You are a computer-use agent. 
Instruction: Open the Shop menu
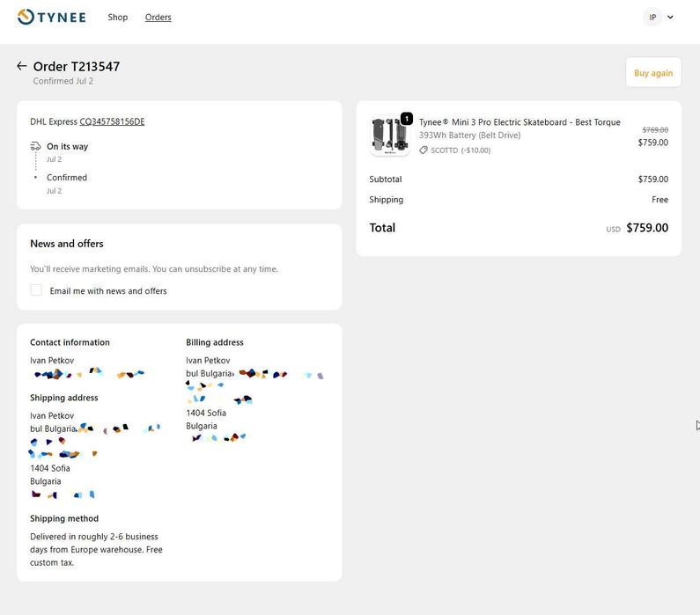pyautogui.click(x=118, y=18)
